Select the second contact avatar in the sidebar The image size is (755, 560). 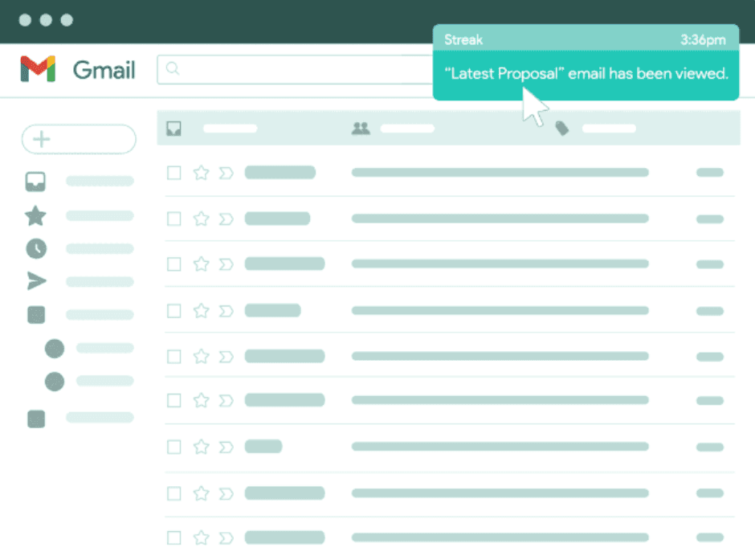click(55, 382)
